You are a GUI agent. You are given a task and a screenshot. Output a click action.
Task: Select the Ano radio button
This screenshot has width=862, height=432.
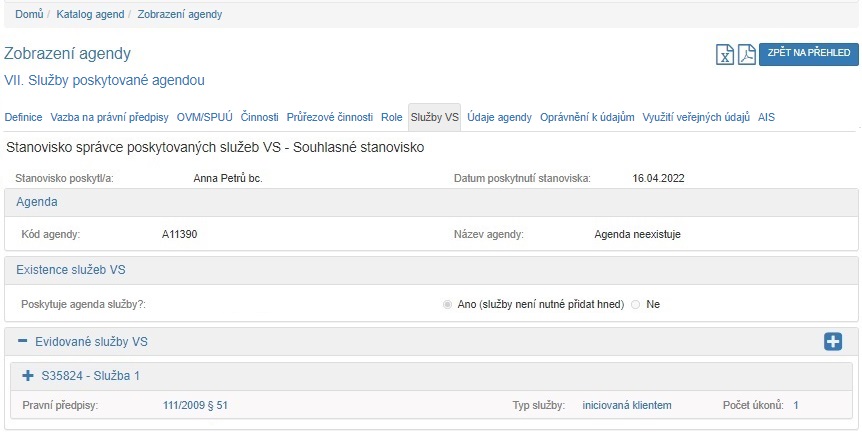447,304
